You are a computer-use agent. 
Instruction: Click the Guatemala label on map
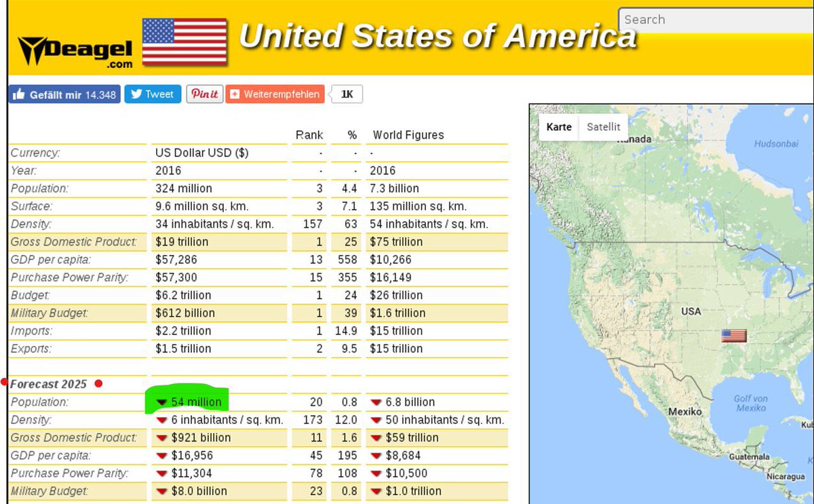coord(748,457)
